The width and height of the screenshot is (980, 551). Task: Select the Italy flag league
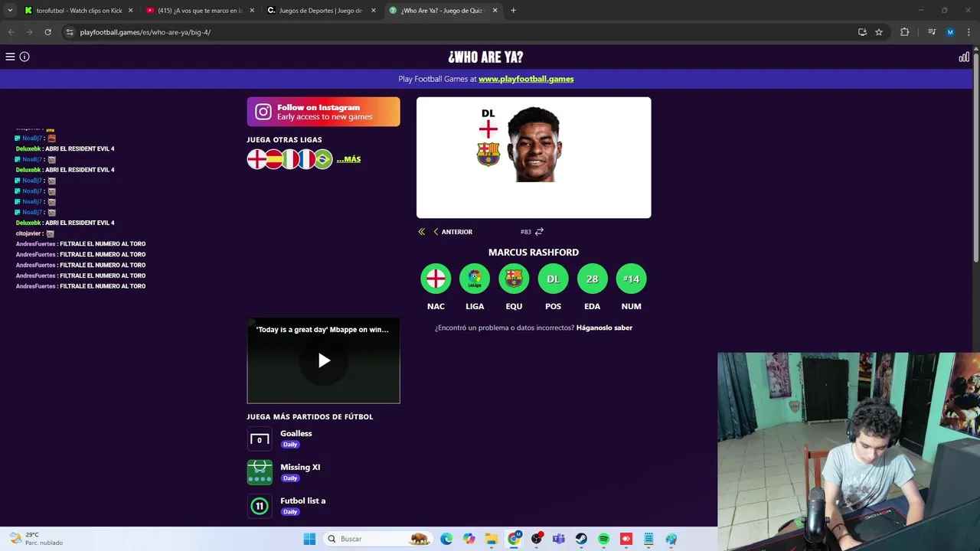tap(290, 159)
